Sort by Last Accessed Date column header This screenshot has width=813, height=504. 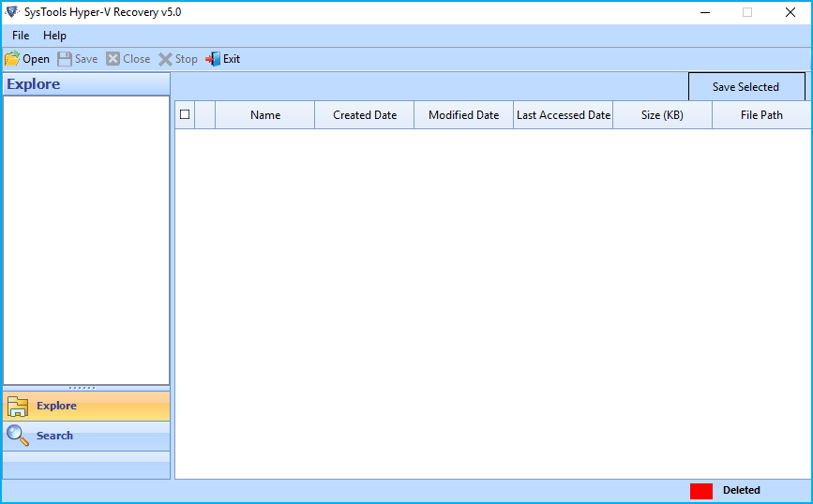click(563, 115)
